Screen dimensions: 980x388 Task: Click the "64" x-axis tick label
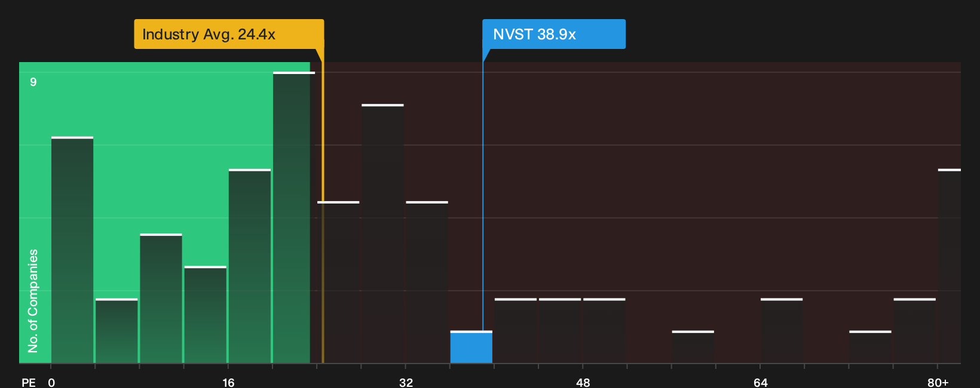pyautogui.click(x=760, y=383)
